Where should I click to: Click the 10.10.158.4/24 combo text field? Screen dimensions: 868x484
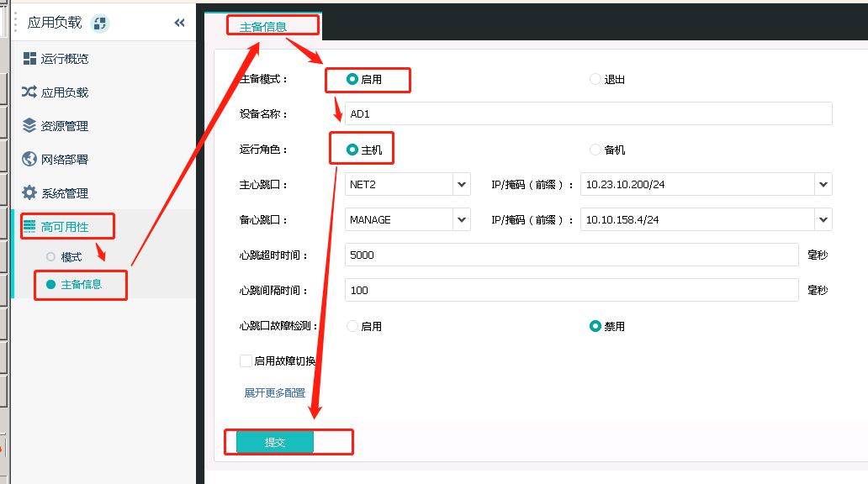697,219
